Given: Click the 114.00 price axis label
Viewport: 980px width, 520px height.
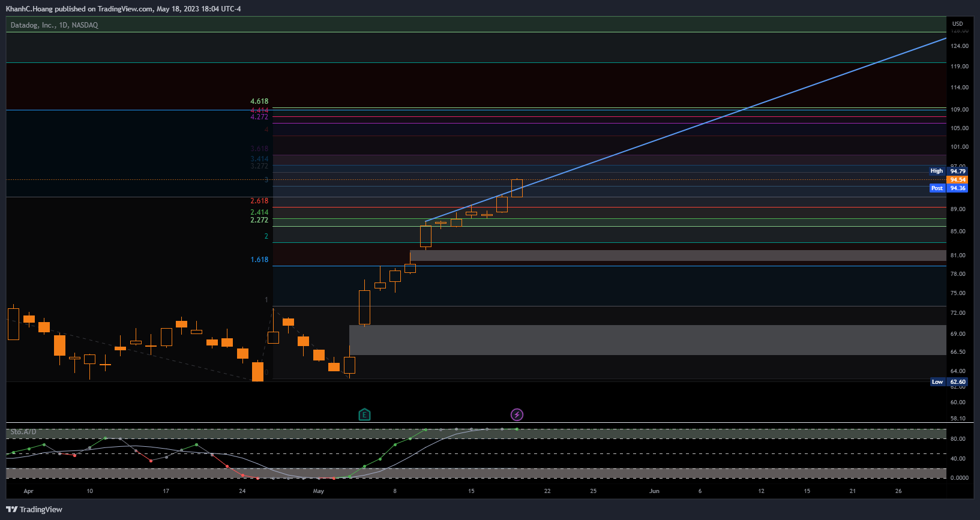Looking at the screenshot, I should tap(960, 87).
